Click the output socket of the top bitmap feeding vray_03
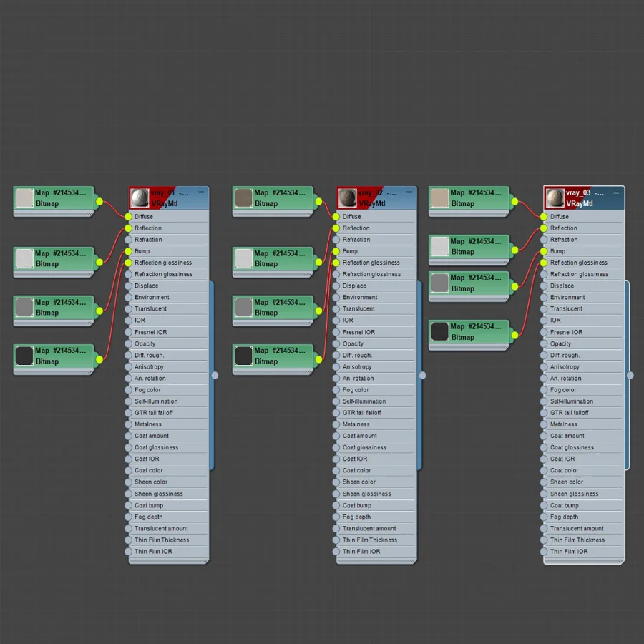Image resolution: width=644 pixels, height=644 pixels. [514, 202]
